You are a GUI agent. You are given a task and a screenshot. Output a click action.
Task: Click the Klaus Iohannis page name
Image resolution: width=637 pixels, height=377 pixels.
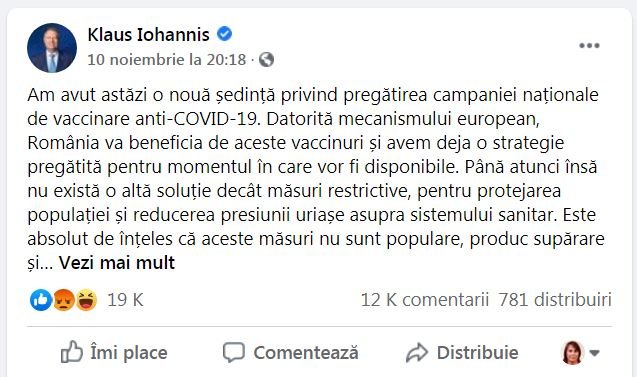click(x=148, y=35)
